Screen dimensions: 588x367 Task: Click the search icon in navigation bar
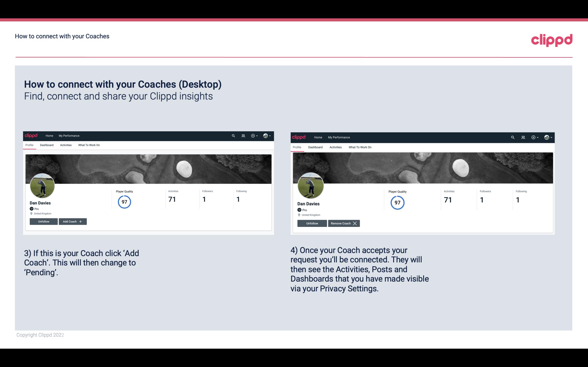coord(233,135)
